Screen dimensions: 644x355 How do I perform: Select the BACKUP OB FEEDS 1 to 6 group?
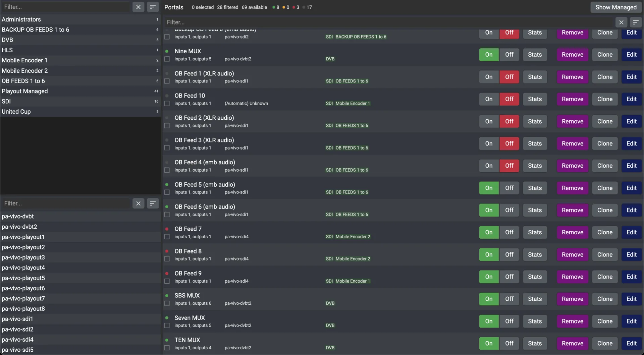(80, 30)
